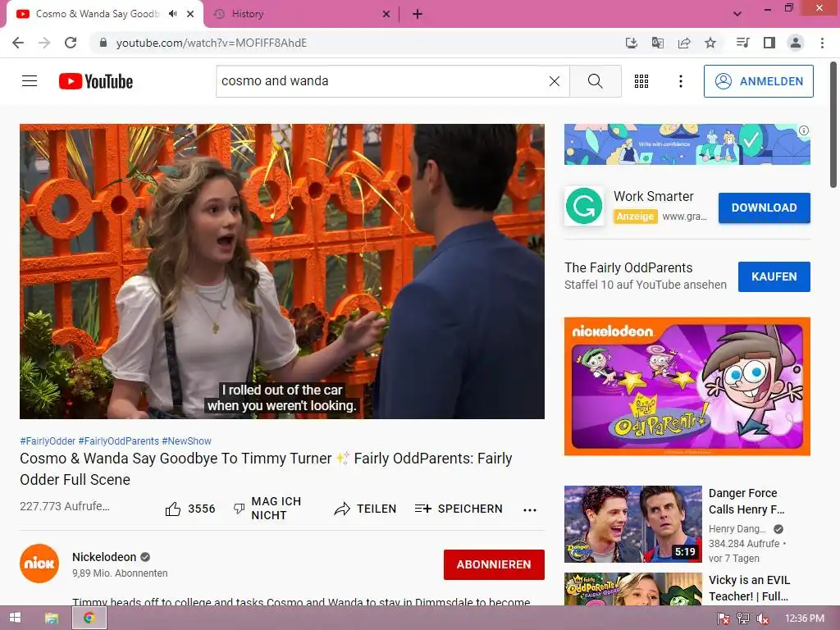Open File Explorer from the taskbar
840x630 pixels.
(52, 619)
